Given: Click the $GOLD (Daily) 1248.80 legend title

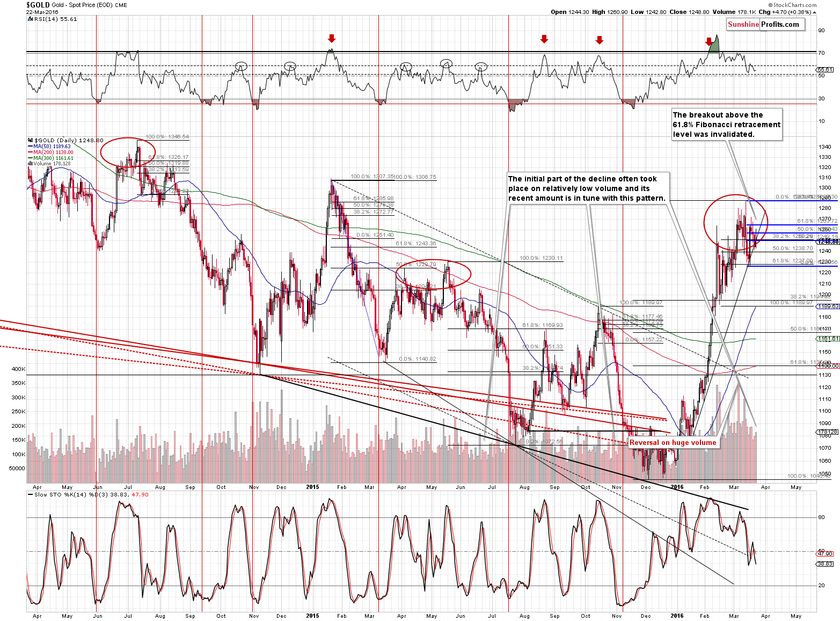Looking at the screenshot, I should click(69, 140).
